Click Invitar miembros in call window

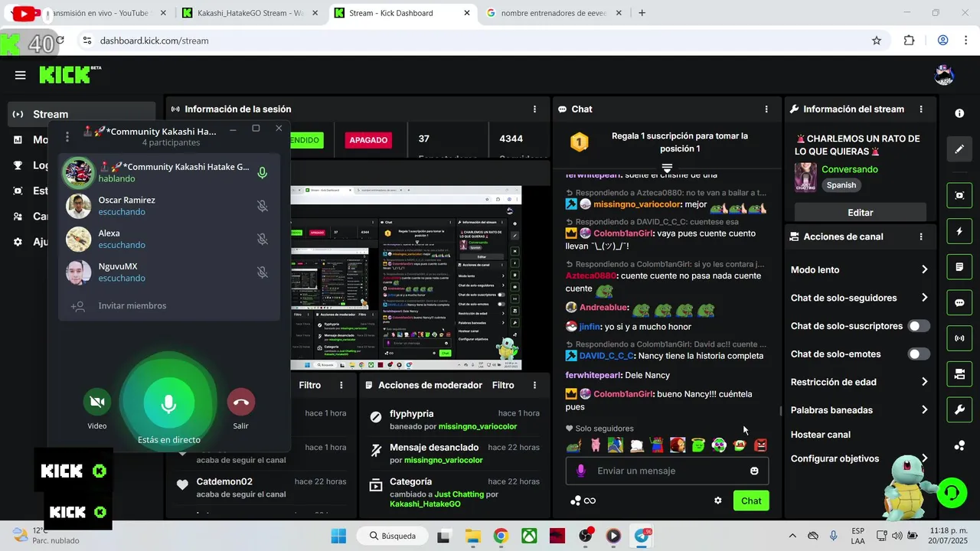tap(132, 305)
